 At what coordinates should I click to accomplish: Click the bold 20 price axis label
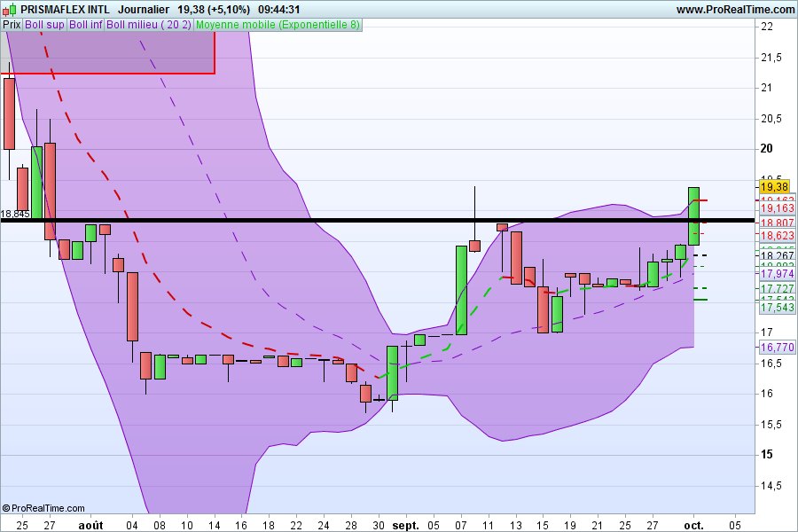click(x=766, y=149)
